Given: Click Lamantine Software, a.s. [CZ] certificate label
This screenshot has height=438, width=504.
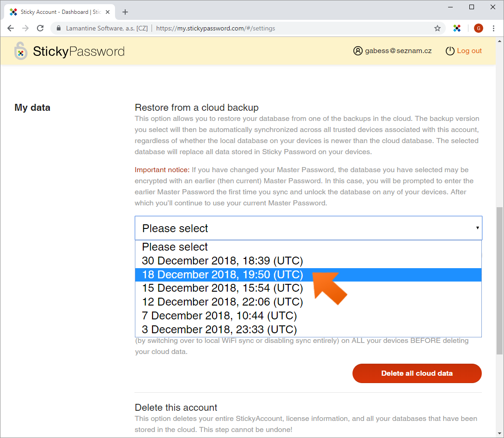Looking at the screenshot, I should [107, 28].
